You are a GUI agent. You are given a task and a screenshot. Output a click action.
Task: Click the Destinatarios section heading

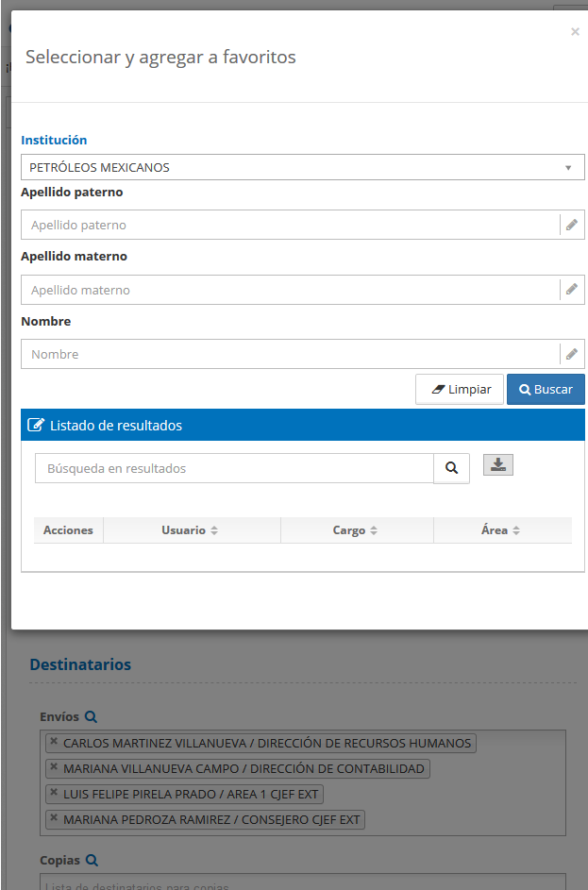(x=80, y=664)
